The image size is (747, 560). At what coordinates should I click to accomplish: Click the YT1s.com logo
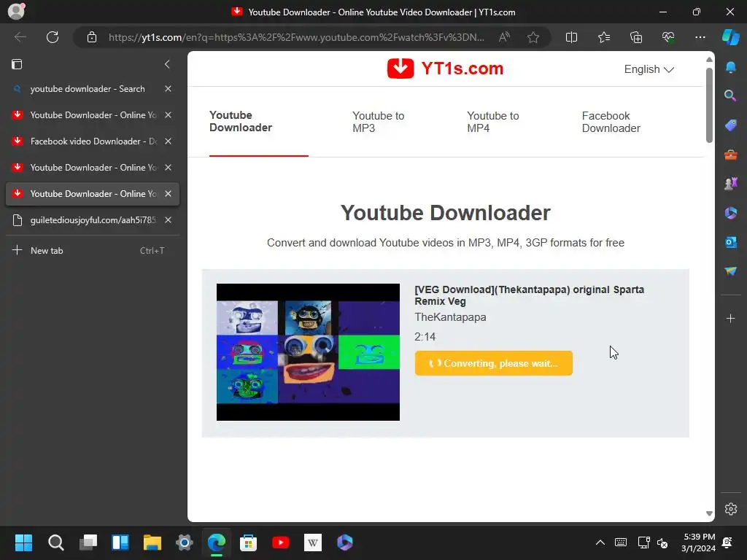[x=445, y=69]
